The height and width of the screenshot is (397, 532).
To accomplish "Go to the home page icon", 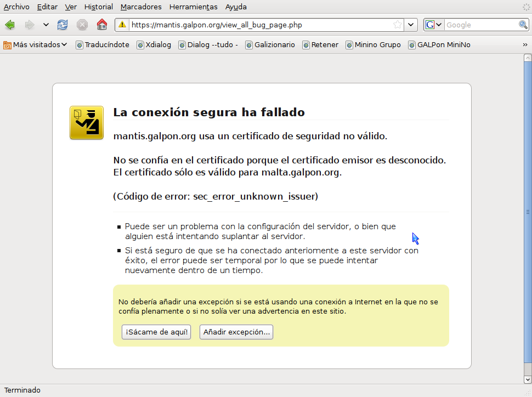I will tap(102, 25).
